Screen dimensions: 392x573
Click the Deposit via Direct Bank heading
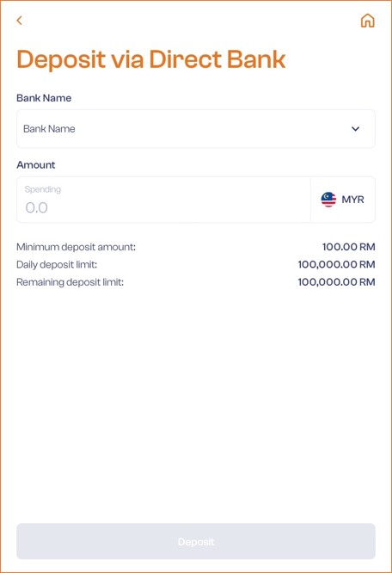tap(151, 59)
